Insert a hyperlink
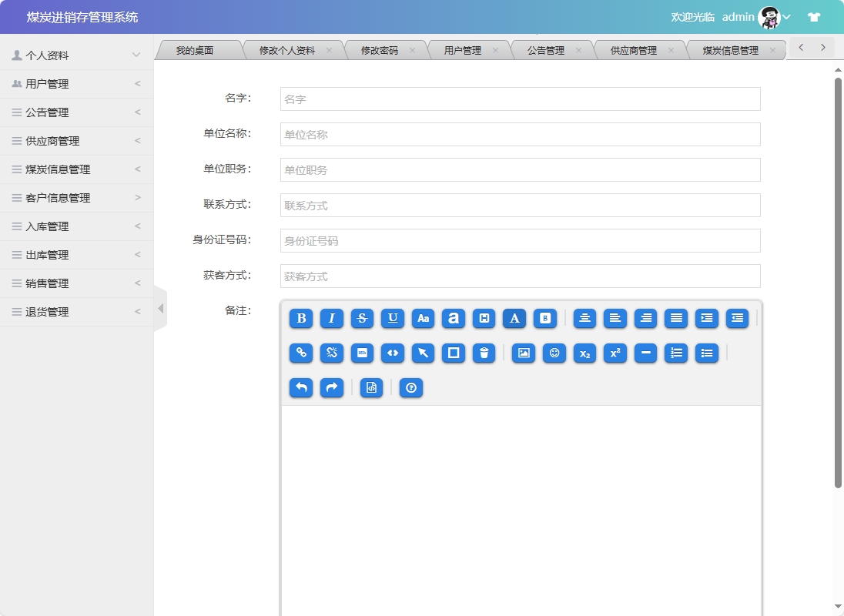 [x=300, y=353]
